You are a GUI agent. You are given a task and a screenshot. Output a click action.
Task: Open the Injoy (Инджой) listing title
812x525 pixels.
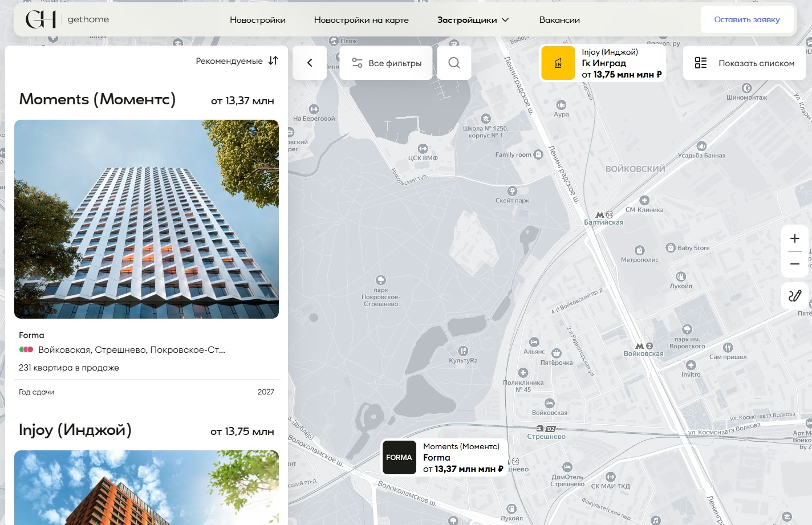click(x=75, y=430)
